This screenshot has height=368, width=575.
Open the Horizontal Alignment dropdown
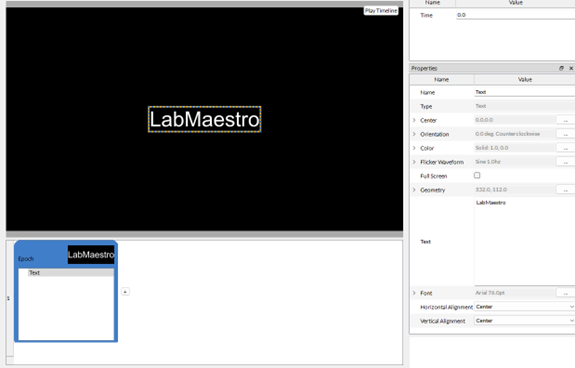tap(524, 306)
